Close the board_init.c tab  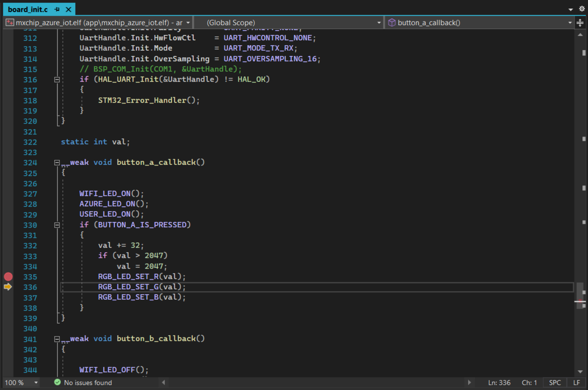(x=69, y=9)
